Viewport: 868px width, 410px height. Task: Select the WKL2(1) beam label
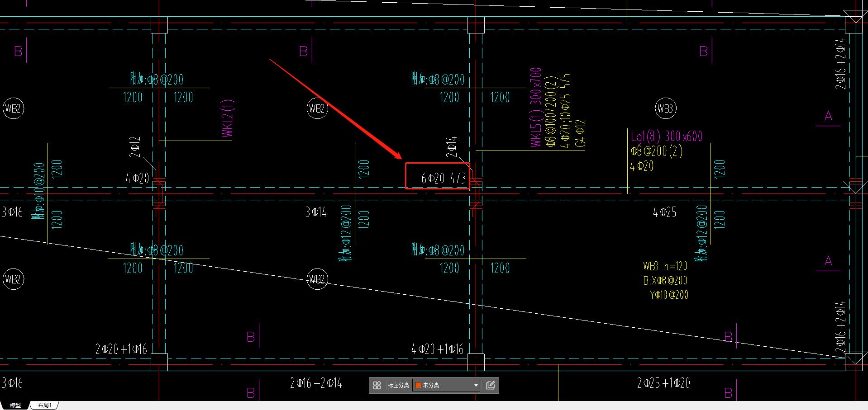(228, 118)
